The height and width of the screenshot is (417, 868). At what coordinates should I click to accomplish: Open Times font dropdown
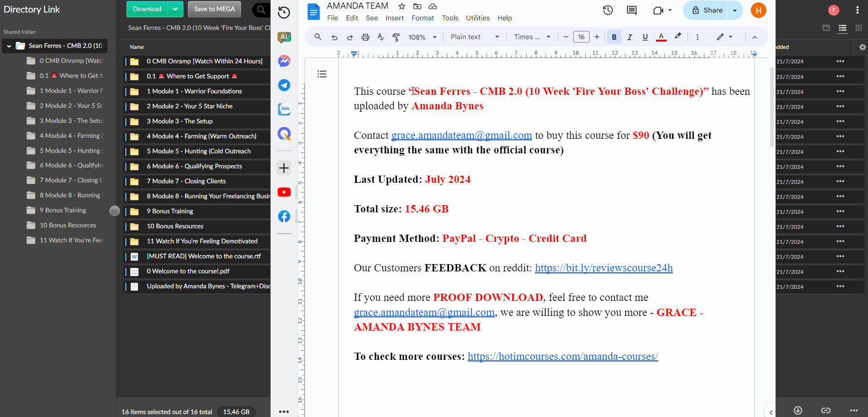[x=532, y=37]
